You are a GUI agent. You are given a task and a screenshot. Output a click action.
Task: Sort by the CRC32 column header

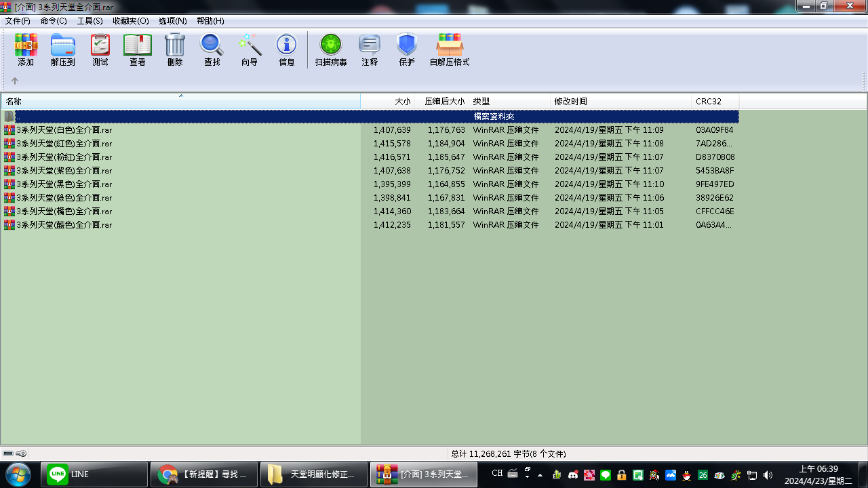715,101
